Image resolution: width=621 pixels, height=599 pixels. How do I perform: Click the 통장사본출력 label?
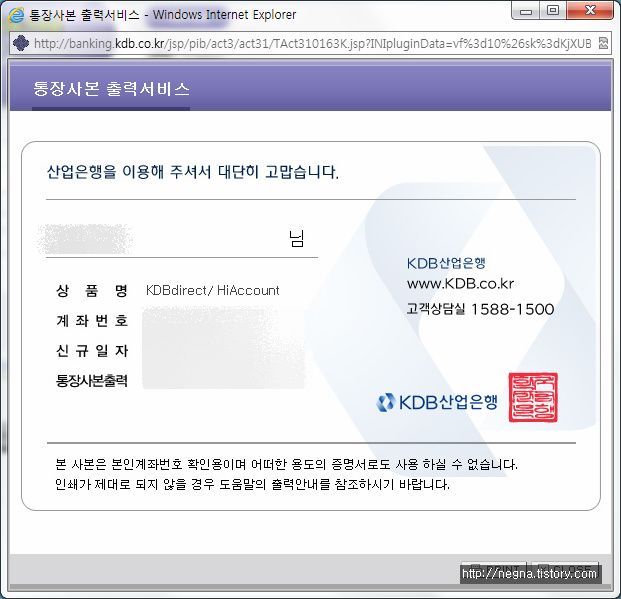[92, 381]
